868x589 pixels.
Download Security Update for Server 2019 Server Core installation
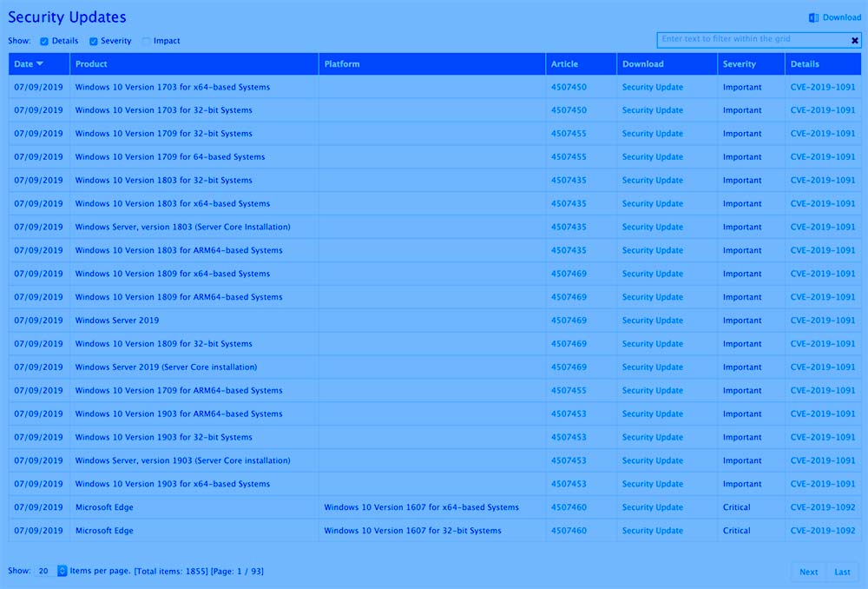click(x=653, y=367)
